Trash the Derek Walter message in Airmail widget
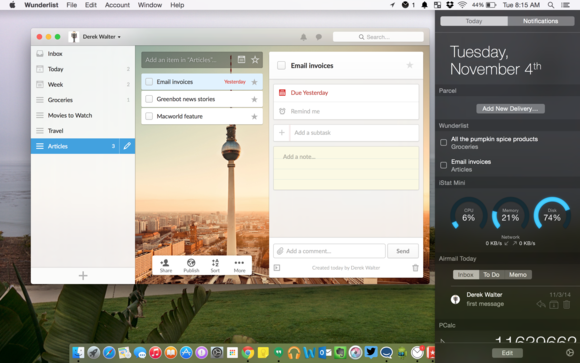 pos(566,304)
